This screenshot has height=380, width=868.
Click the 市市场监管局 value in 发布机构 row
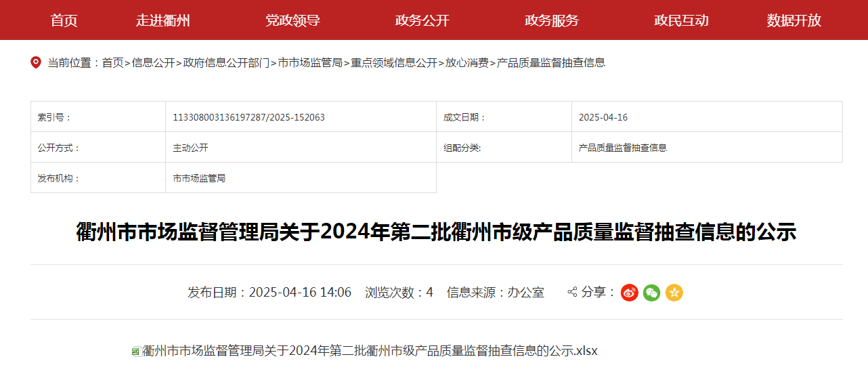pyautogui.click(x=199, y=178)
